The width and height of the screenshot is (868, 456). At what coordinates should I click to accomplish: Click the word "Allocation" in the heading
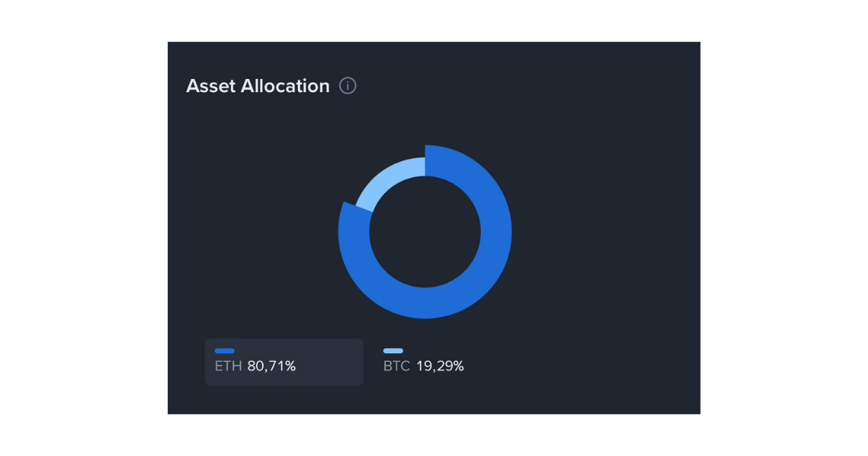(285, 86)
